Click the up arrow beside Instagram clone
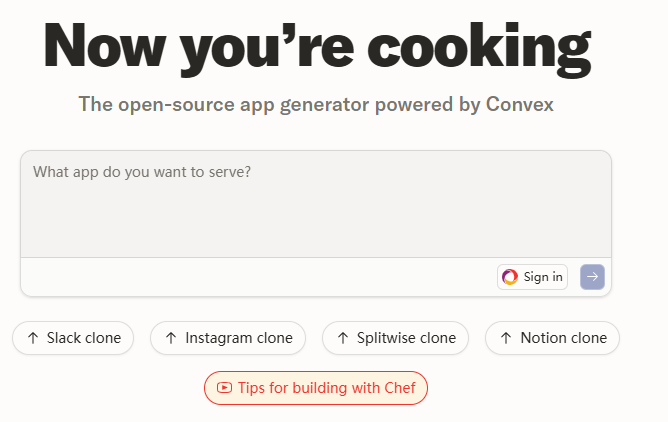 (171, 338)
